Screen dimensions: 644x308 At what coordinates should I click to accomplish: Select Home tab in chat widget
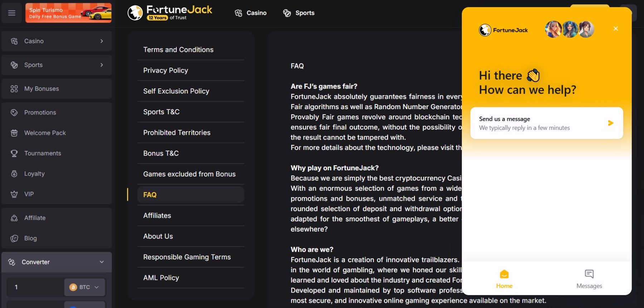coord(504,279)
